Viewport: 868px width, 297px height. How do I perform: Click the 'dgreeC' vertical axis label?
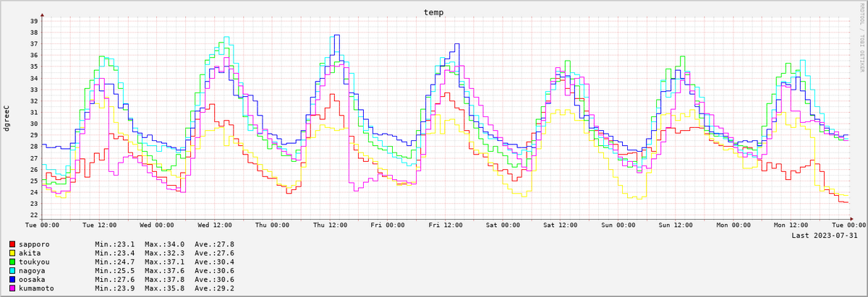click(x=7, y=119)
